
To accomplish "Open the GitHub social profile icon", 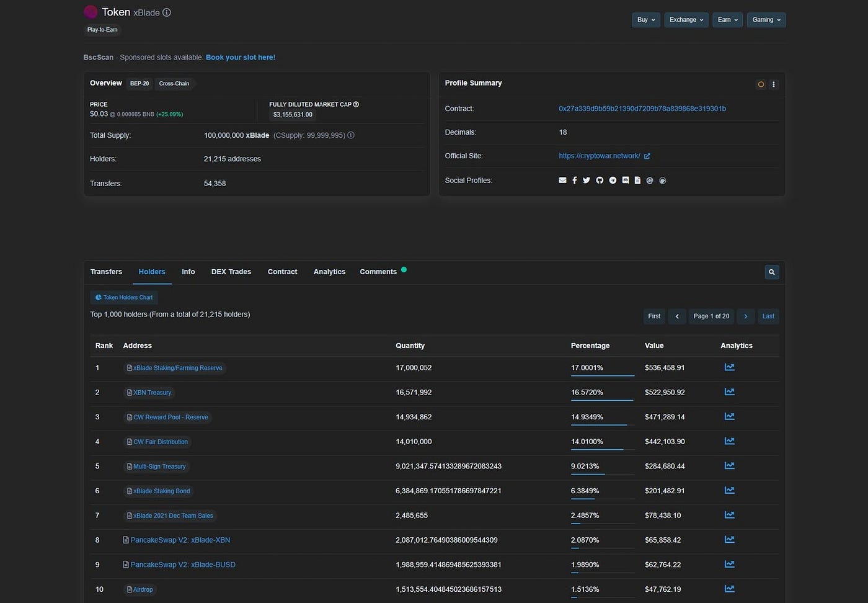I will pos(600,181).
